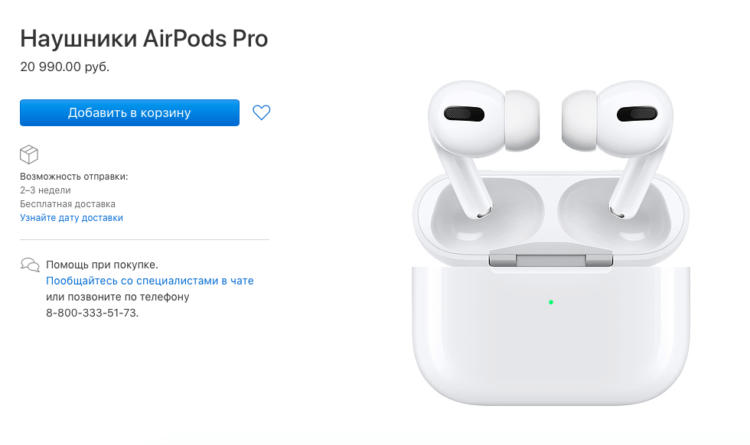Image resolution: width=750 pixels, height=445 pixels.
Task: Click the Наушники AirPods Pro heading
Action: [x=144, y=39]
